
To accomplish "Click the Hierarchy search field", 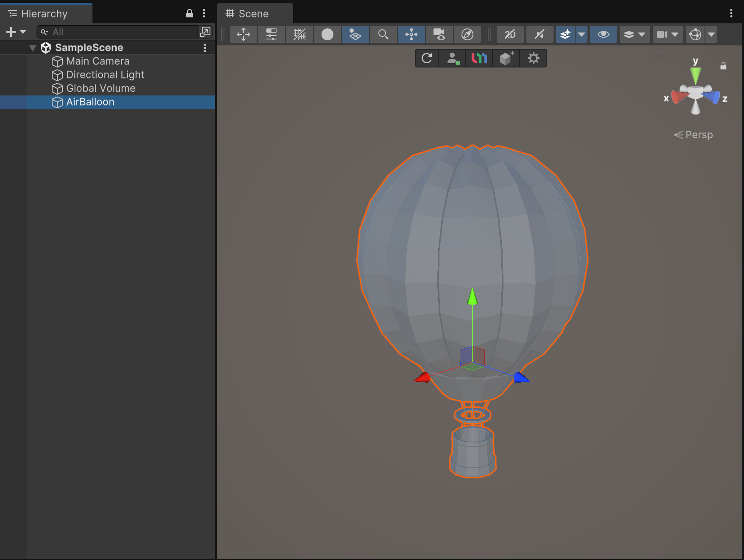I will pyautogui.click(x=117, y=32).
